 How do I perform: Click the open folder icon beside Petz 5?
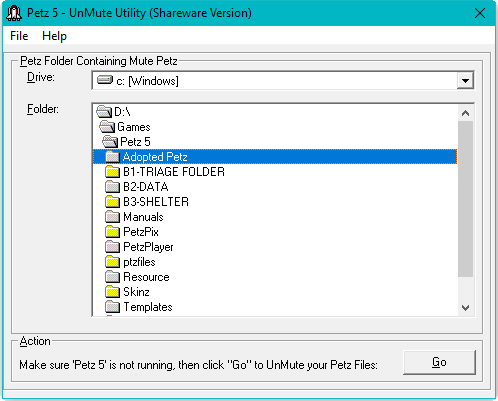[110, 142]
